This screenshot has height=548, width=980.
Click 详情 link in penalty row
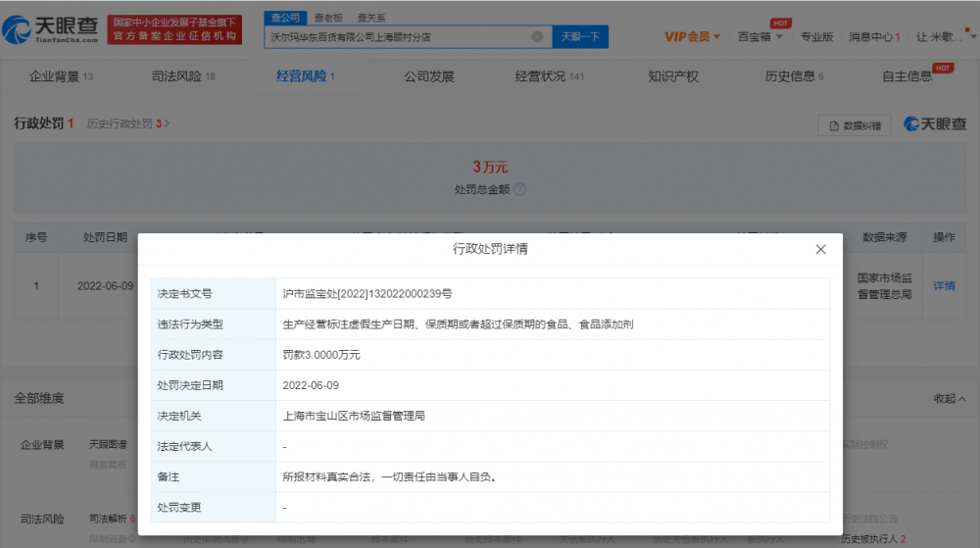pyautogui.click(x=944, y=286)
